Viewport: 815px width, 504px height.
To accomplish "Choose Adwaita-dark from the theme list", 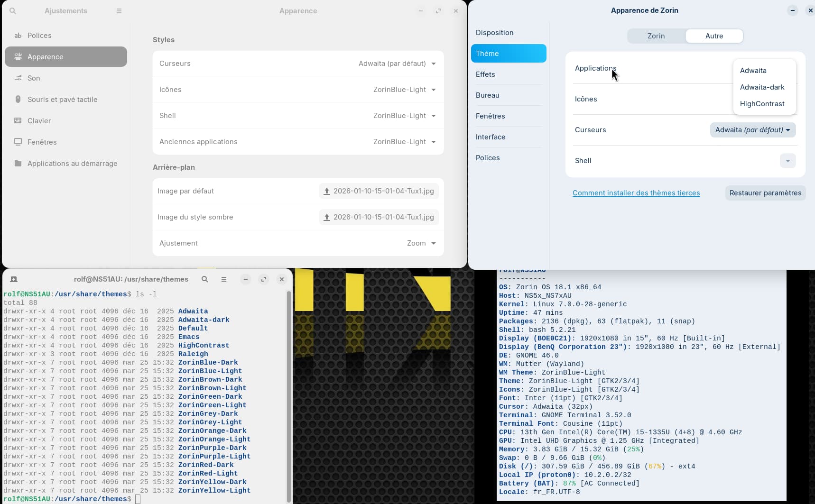I will pyautogui.click(x=762, y=87).
